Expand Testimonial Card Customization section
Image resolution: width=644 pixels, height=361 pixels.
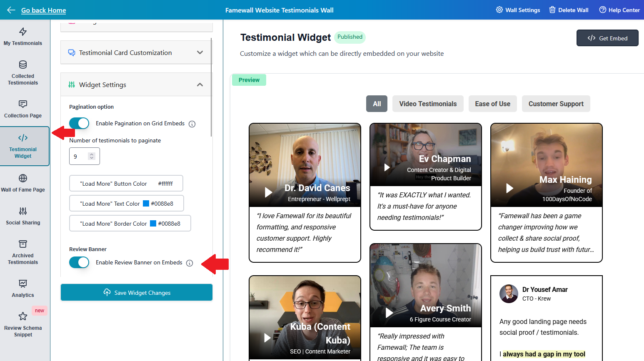point(136,53)
